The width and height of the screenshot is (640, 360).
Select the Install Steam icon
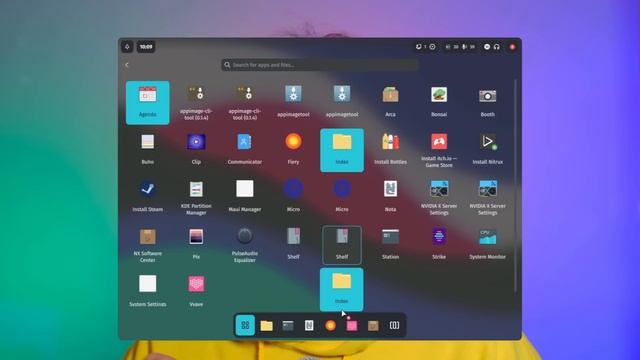pyautogui.click(x=147, y=197)
